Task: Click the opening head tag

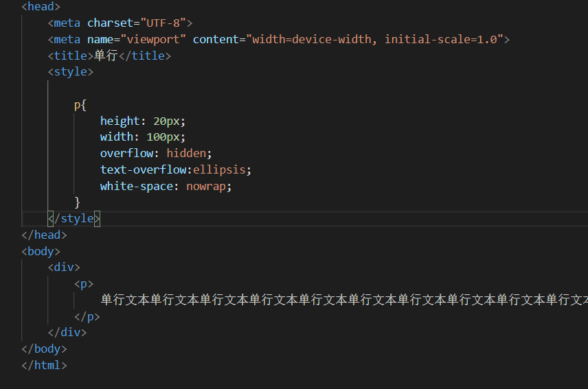Action: (x=41, y=7)
